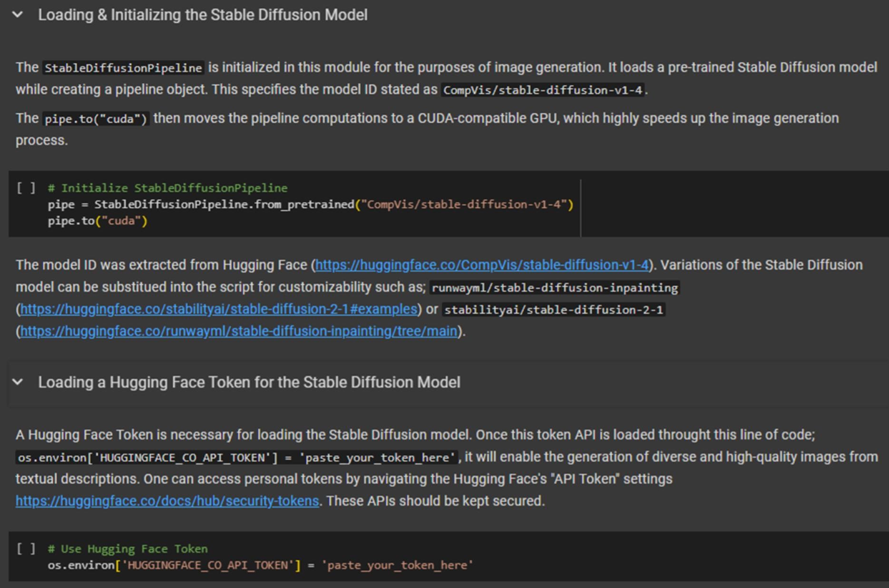Image resolution: width=889 pixels, height=588 pixels.
Task: Click the paragraph beginning 'The model ID was extracted'
Action: pos(440,298)
